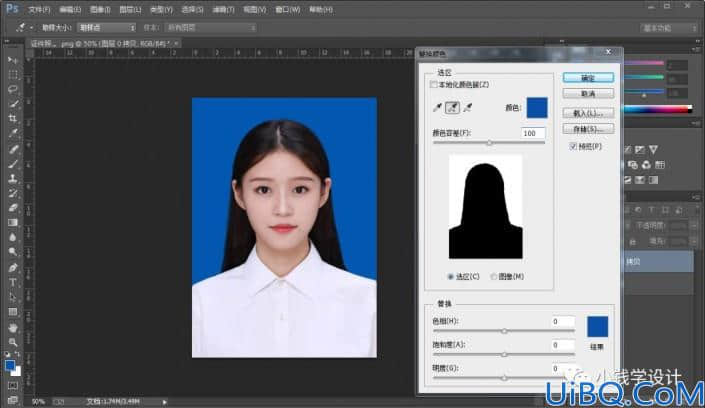Click the 饱和度(A) saturation slider handle
The image size is (705, 408).
tap(504, 354)
